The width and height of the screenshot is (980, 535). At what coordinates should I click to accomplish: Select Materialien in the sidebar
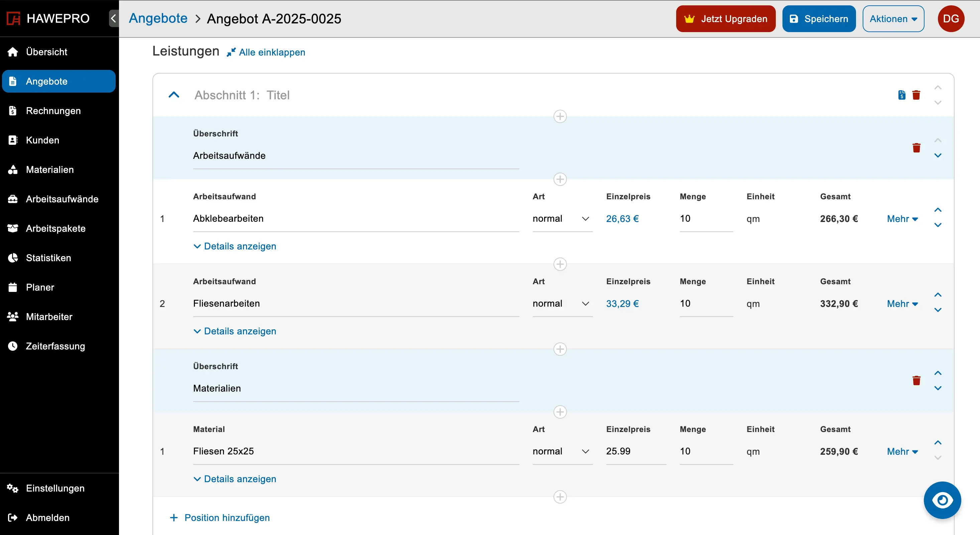pyautogui.click(x=59, y=170)
